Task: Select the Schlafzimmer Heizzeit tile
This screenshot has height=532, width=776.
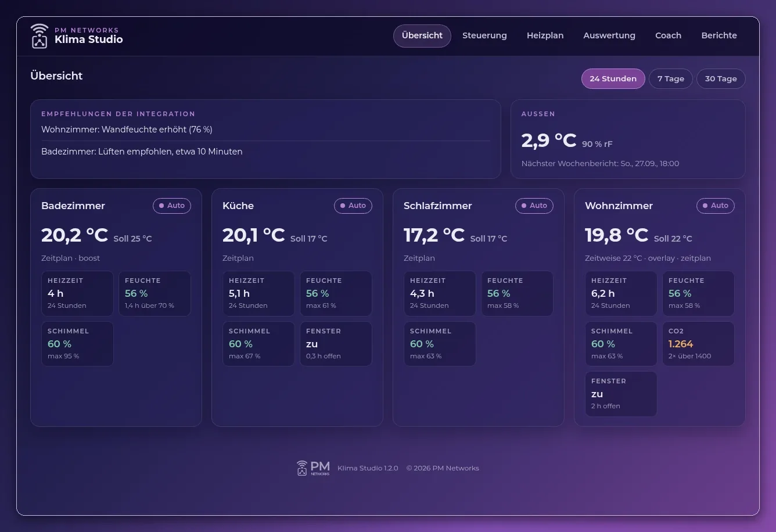Action: [440, 293]
